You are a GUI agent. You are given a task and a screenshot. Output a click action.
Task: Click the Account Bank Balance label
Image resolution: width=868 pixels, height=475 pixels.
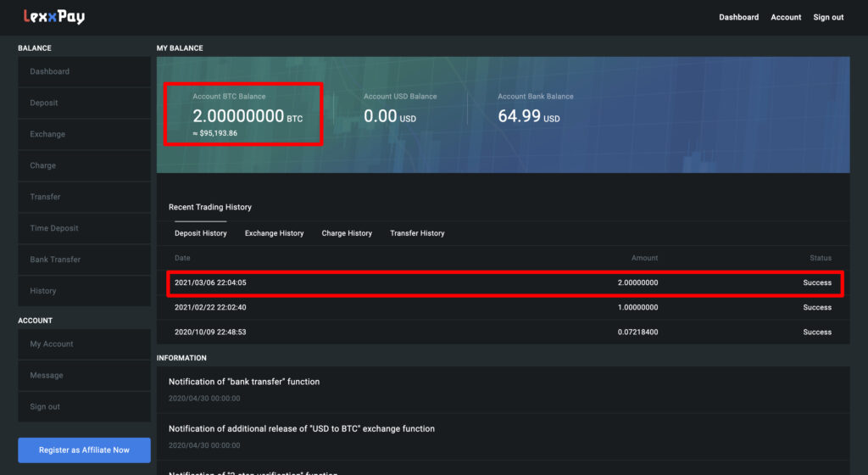(x=536, y=97)
